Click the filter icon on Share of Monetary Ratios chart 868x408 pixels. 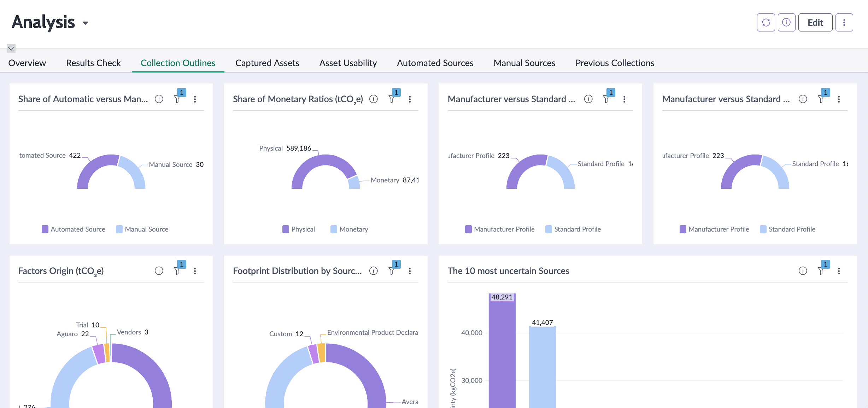coord(391,99)
